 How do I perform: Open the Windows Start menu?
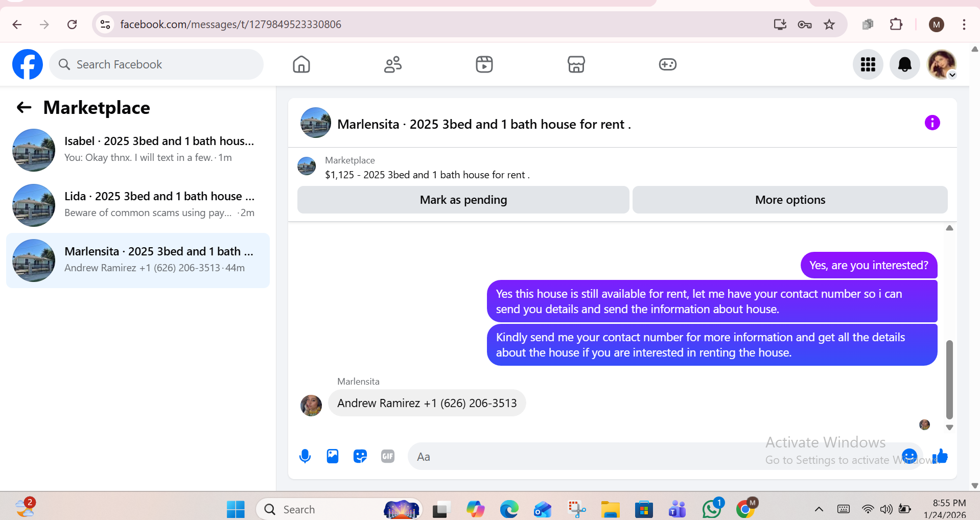point(236,509)
